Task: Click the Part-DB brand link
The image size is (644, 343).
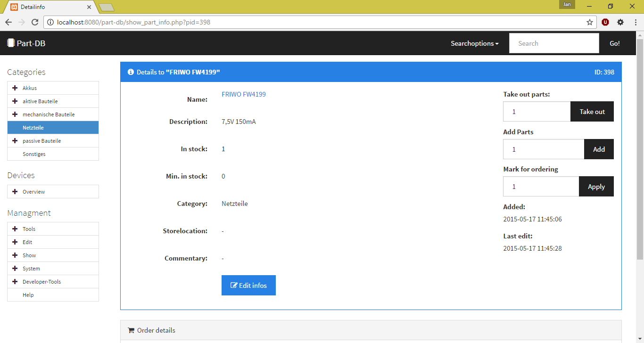Action: (x=26, y=43)
